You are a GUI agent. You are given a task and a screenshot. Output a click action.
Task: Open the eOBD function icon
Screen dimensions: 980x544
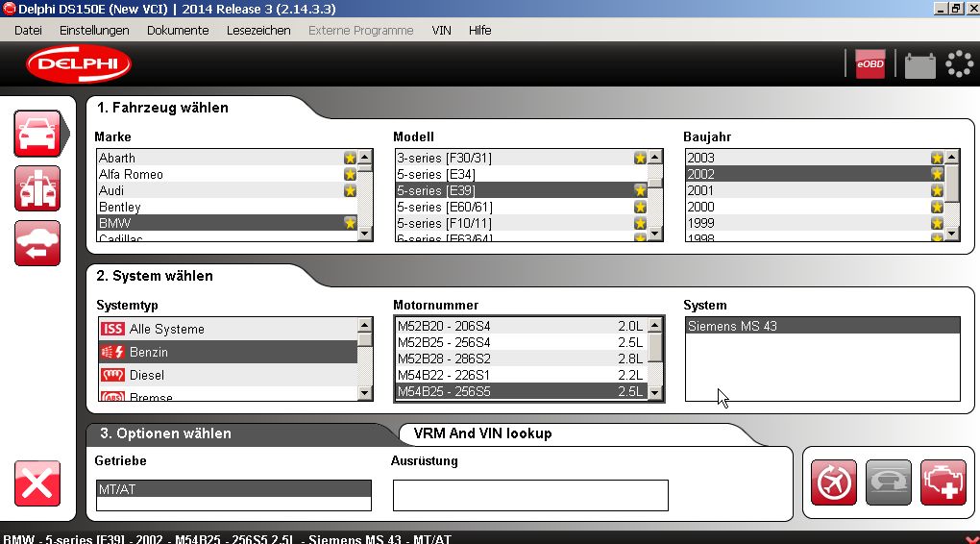click(x=870, y=63)
